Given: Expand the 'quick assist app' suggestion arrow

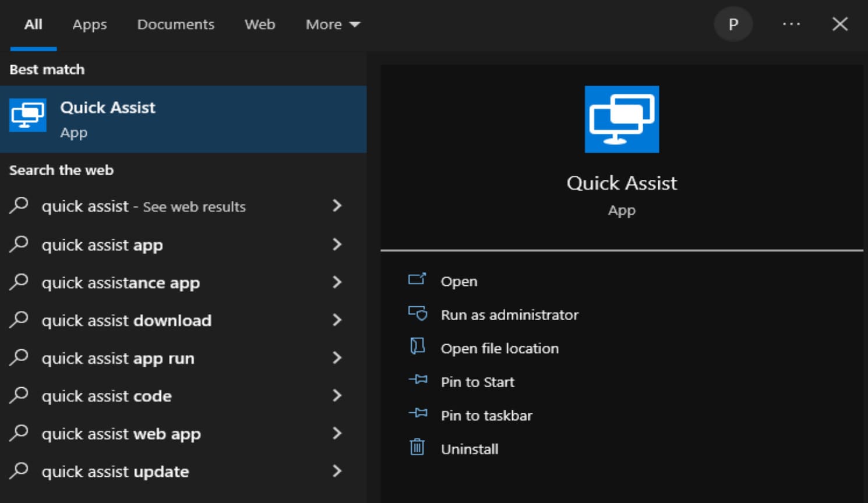Looking at the screenshot, I should click(x=337, y=244).
